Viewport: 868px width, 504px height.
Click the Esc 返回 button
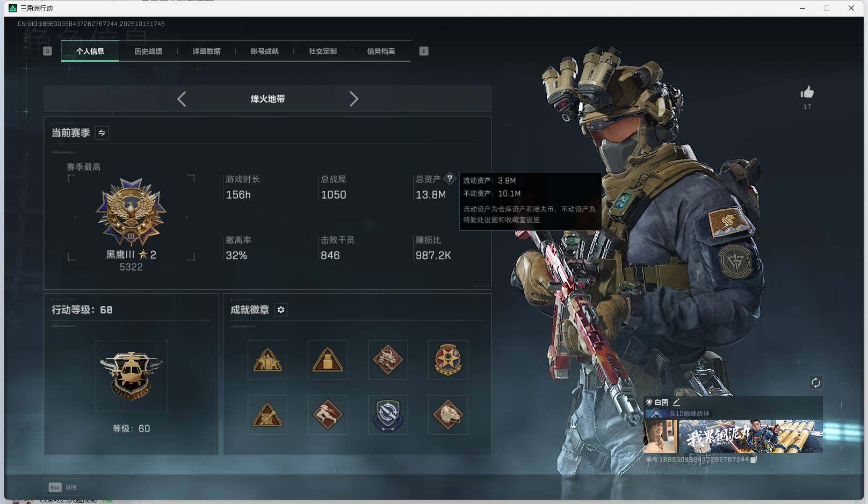pyautogui.click(x=63, y=487)
